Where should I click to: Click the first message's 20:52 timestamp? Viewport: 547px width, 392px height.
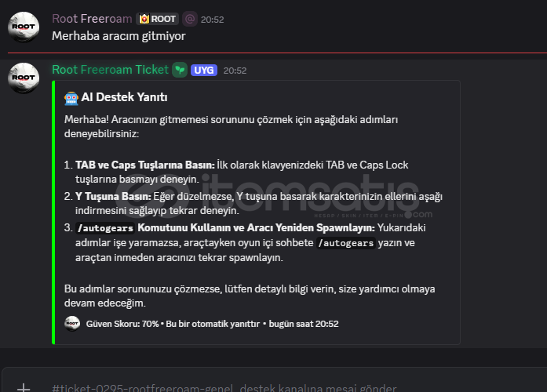tap(211, 19)
